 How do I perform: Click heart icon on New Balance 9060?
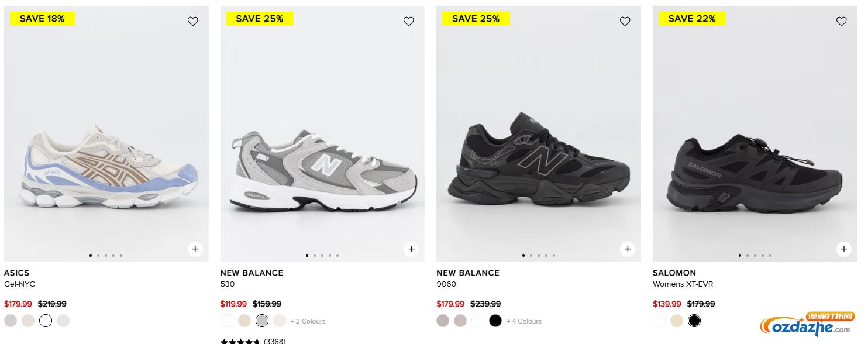coord(625,22)
